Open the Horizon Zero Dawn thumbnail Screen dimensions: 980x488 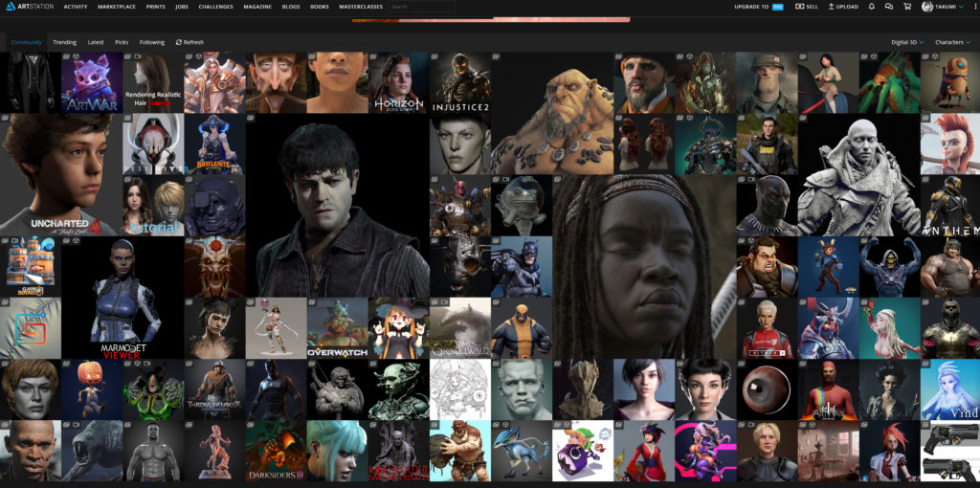398,82
